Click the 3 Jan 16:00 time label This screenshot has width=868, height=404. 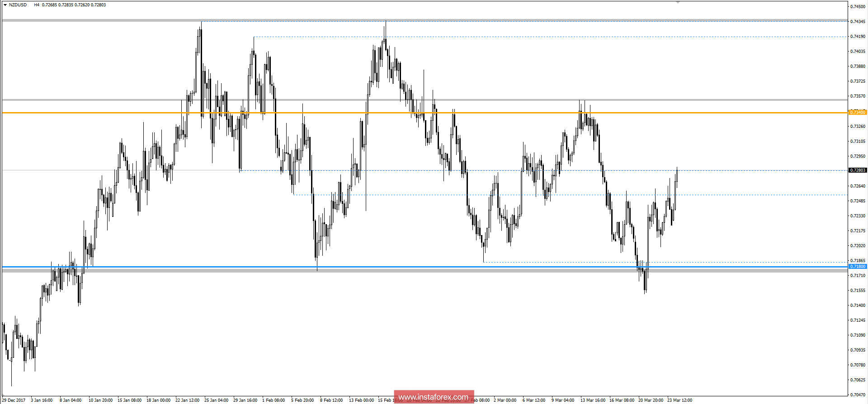[42, 400]
